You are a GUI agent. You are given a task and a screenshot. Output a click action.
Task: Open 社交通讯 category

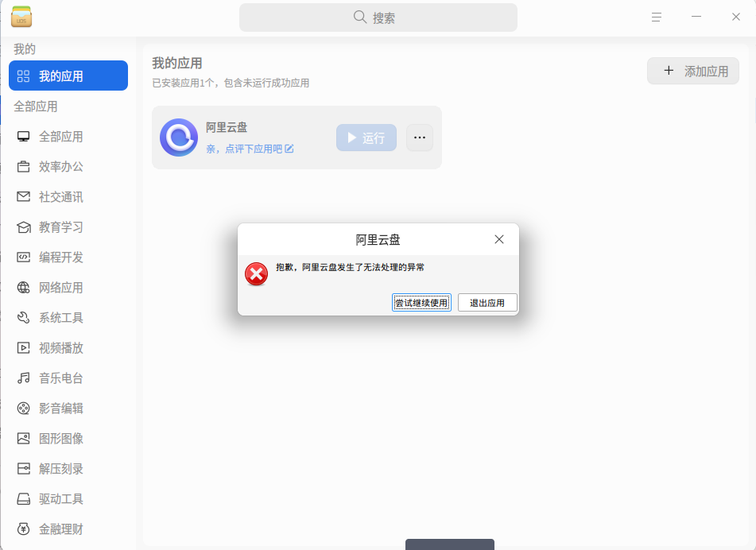coord(68,196)
